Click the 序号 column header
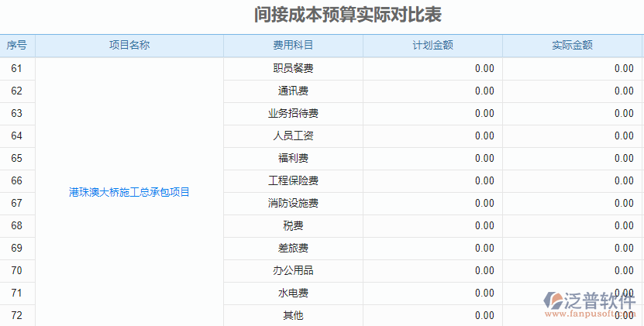644x326 pixels. (x=17, y=46)
